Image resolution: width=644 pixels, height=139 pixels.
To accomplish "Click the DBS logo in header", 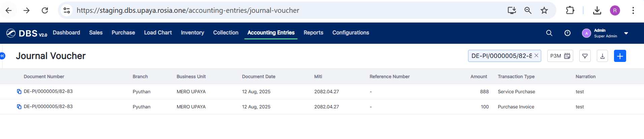I will coord(27,33).
